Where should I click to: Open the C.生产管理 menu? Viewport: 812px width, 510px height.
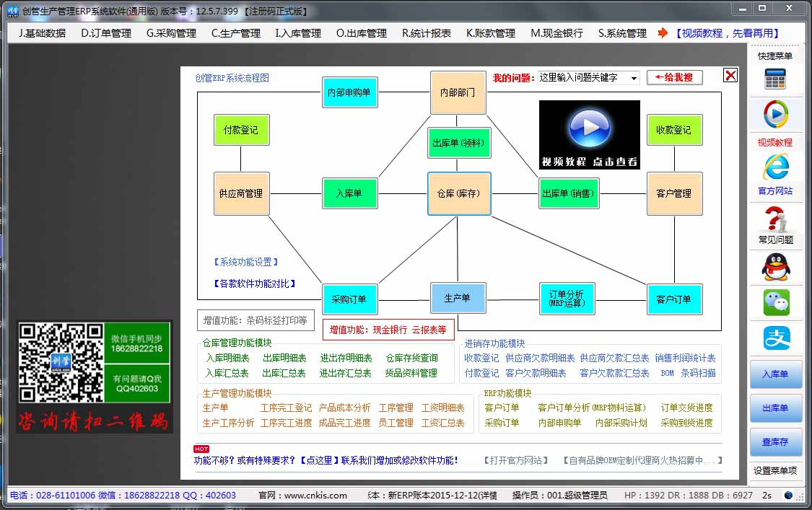[x=235, y=33]
